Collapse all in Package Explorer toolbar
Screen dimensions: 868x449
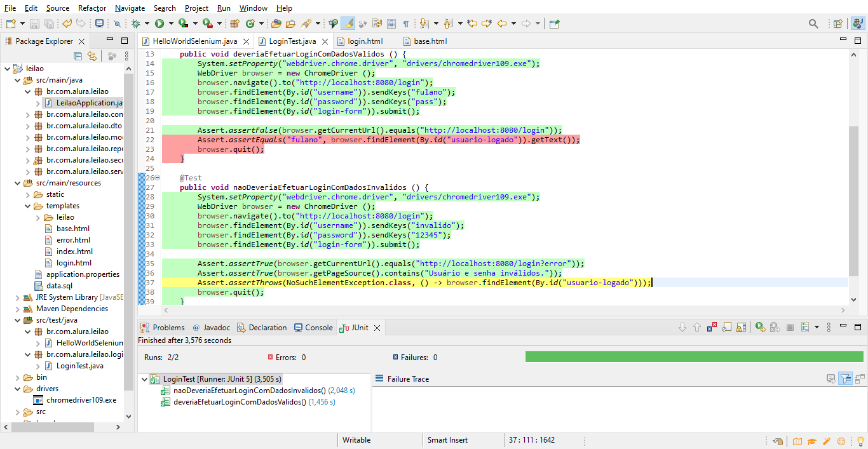tap(78, 57)
